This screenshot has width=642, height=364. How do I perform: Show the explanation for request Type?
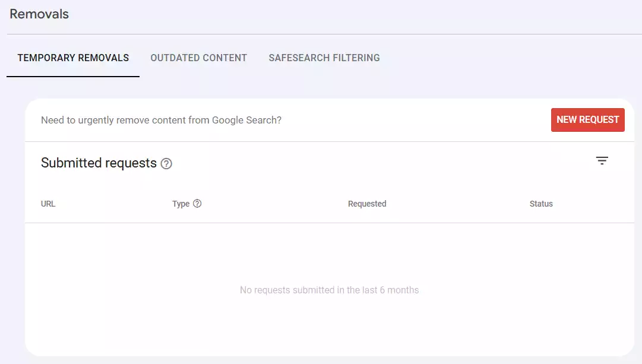tap(196, 203)
